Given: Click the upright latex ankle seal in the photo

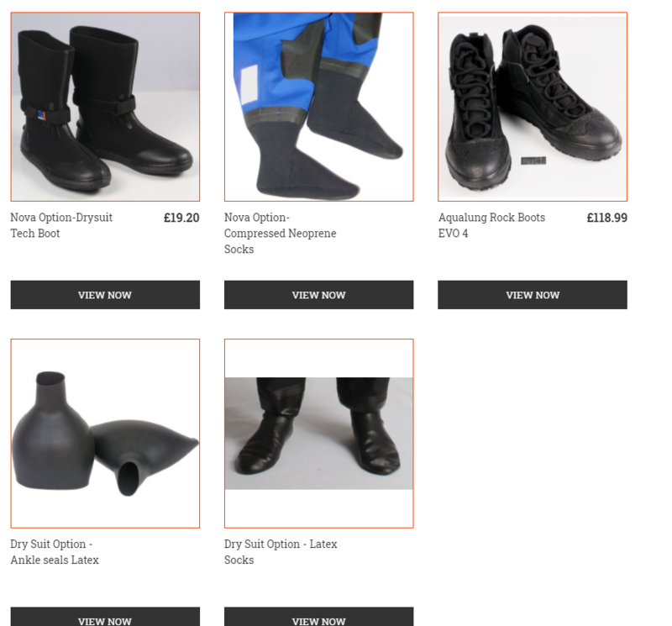Looking at the screenshot, I should [51, 431].
